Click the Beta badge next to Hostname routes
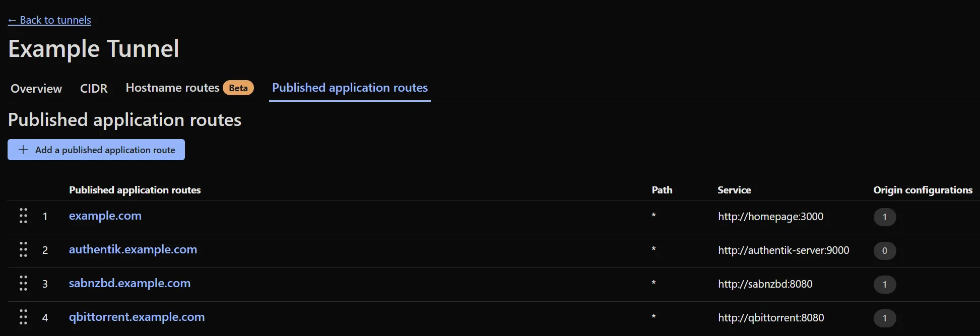Screen dimensions: 980x336 coord(239,87)
